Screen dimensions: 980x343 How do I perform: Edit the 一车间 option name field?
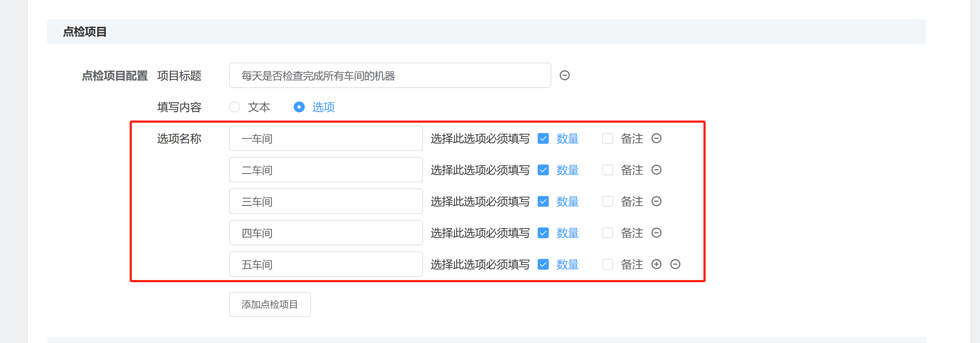[325, 138]
